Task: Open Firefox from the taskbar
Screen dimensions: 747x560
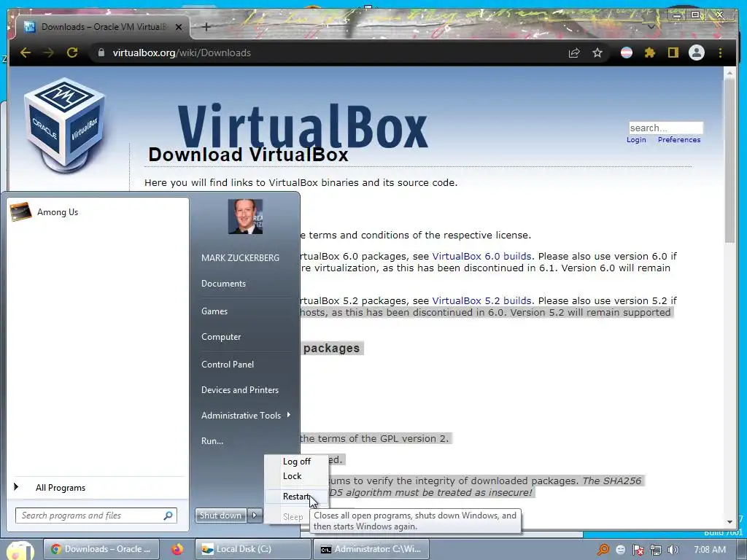Action: [177, 550]
